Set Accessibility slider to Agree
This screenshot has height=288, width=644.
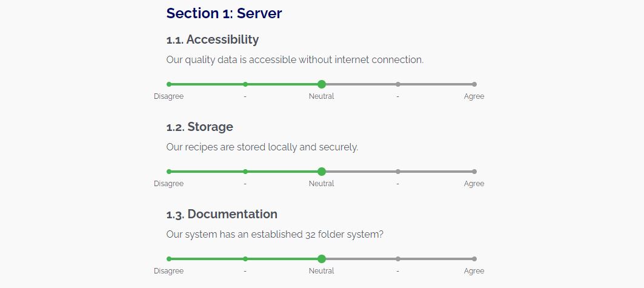tap(474, 84)
